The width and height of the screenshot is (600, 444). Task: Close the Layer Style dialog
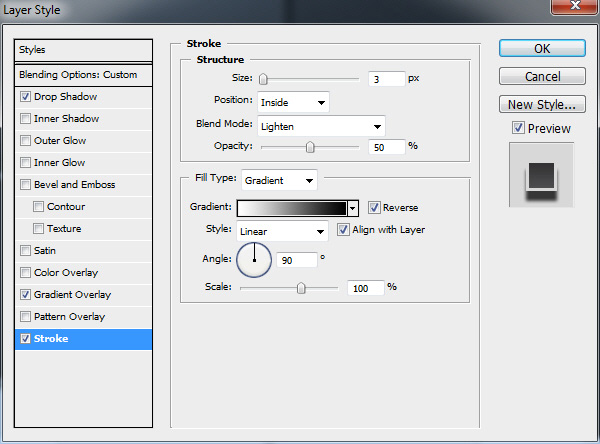pyautogui.click(x=574, y=6)
